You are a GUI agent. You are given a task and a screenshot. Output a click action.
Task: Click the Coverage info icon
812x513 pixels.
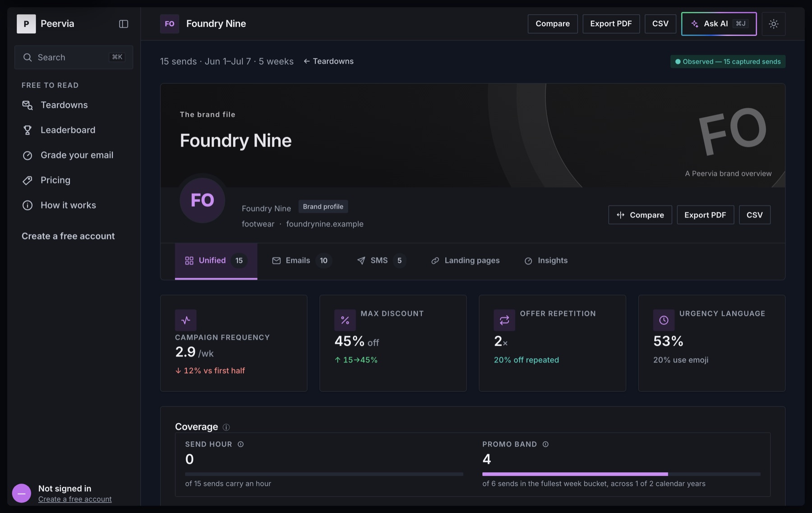[226, 427]
